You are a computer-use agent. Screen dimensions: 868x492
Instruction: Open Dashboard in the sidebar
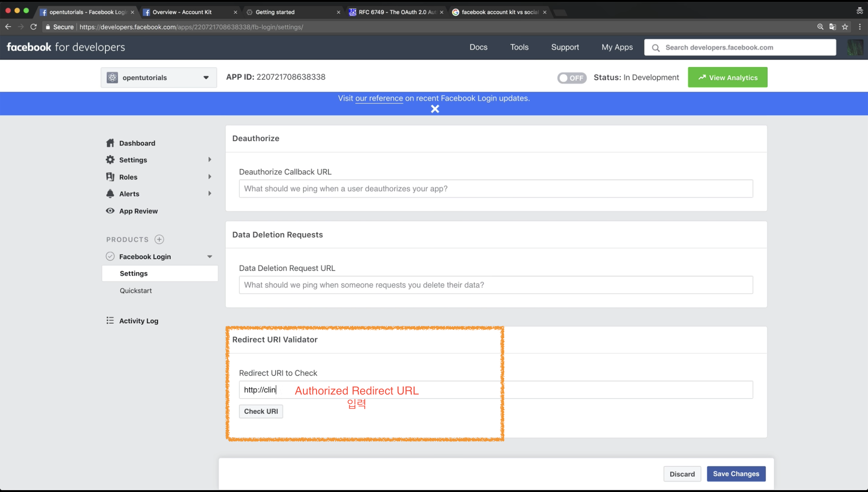137,143
